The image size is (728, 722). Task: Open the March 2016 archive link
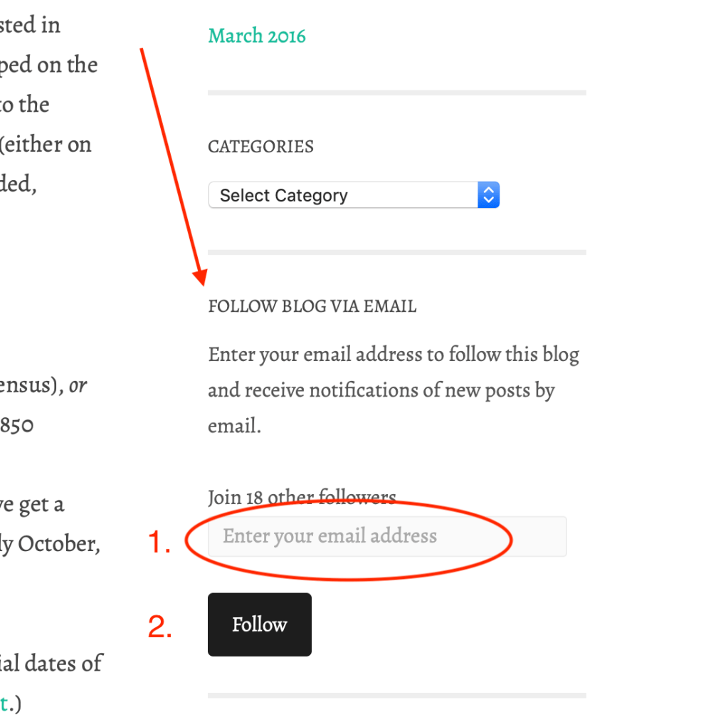click(256, 36)
